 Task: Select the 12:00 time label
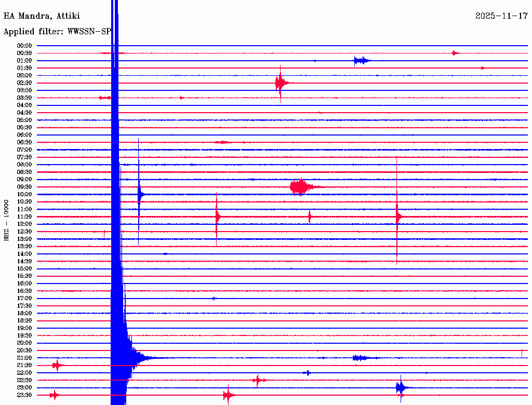coord(24,224)
